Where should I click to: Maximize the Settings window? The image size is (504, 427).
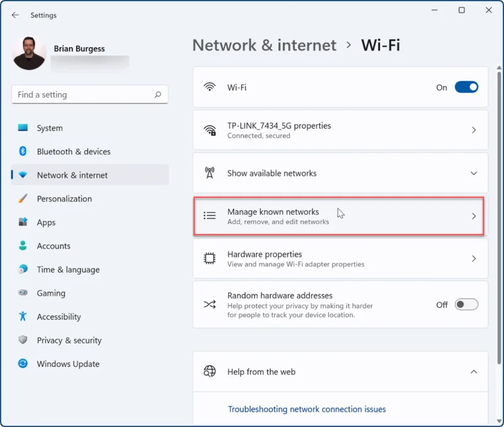click(x=462, y=10)
